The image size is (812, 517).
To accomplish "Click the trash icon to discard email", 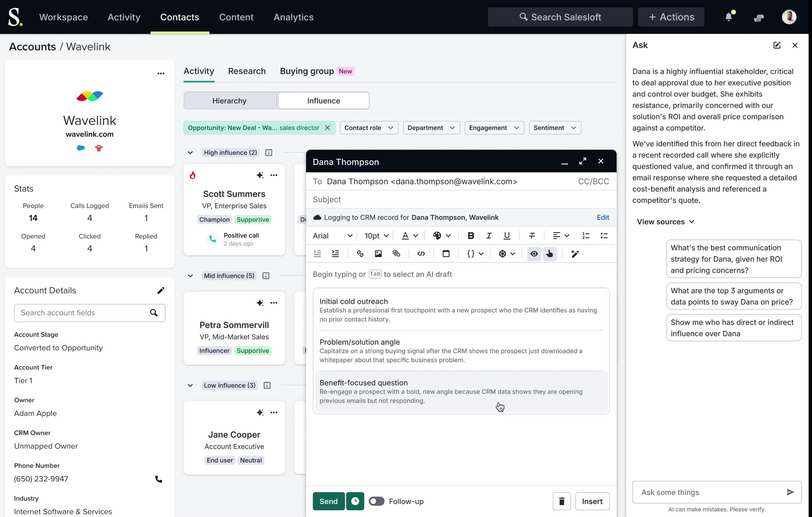I will pos(562,501).
